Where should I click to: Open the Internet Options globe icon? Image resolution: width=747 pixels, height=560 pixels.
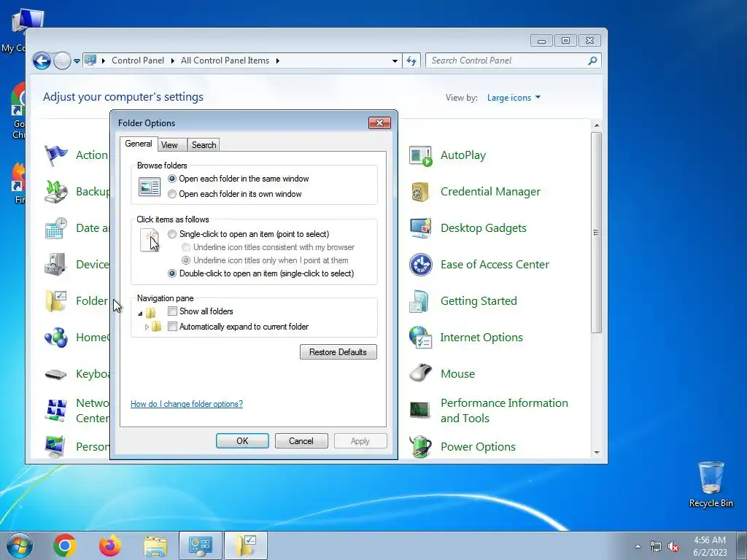click(421, 338)
